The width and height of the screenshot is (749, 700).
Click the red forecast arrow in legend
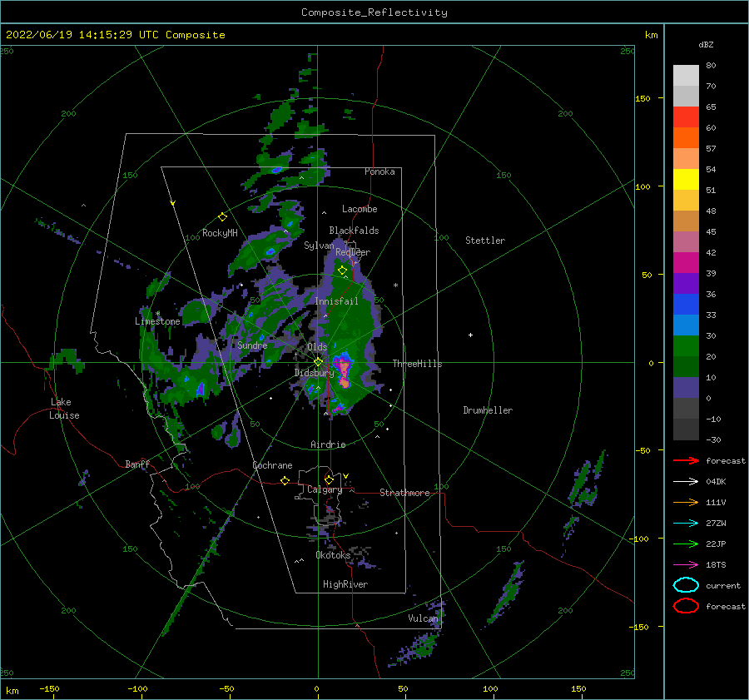point(686,460)
